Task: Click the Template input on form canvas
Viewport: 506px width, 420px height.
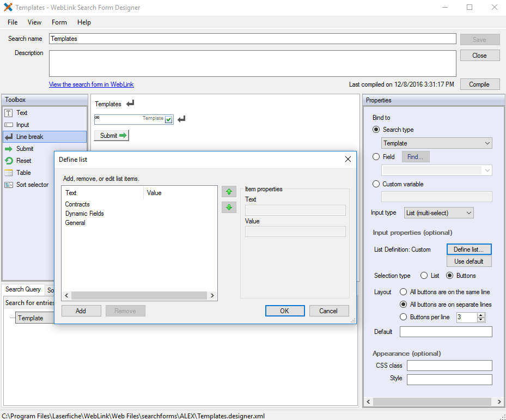Action: [133, 119]
